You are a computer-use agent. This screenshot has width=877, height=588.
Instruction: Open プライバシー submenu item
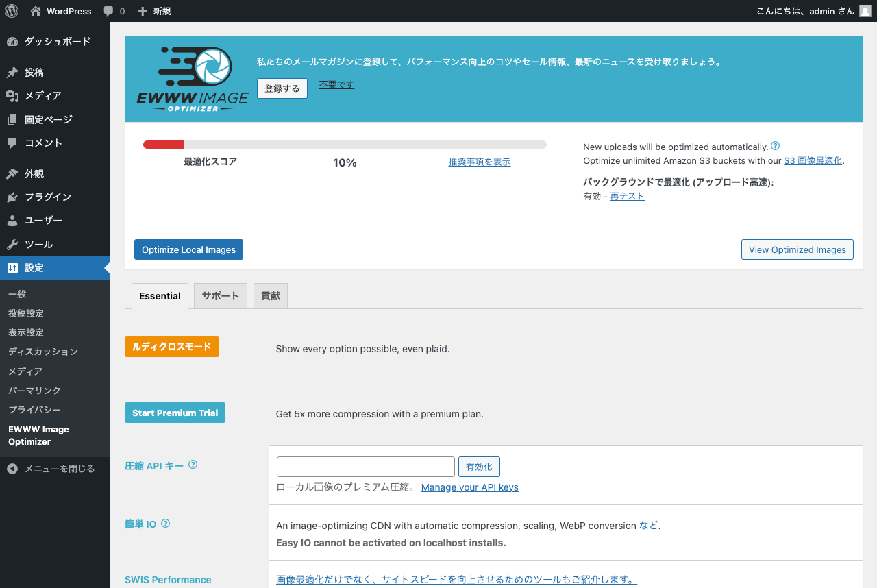click(x=34, y=410)
